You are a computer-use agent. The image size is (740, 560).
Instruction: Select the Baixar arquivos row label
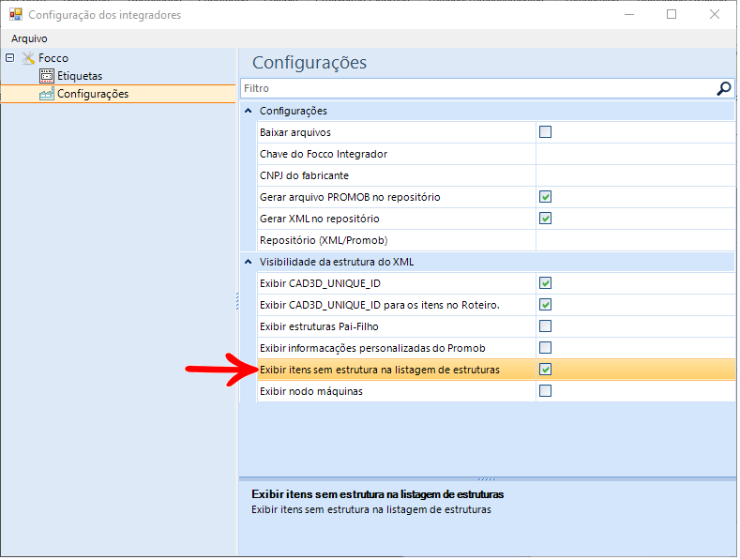click(x=294, y=132)
